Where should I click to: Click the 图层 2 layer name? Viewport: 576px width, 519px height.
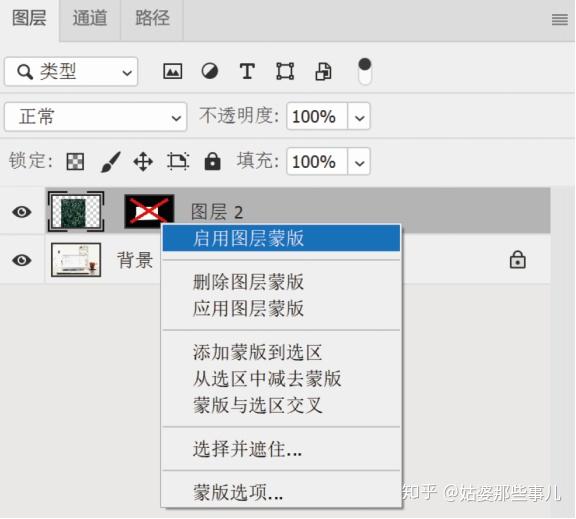(217, 212)
